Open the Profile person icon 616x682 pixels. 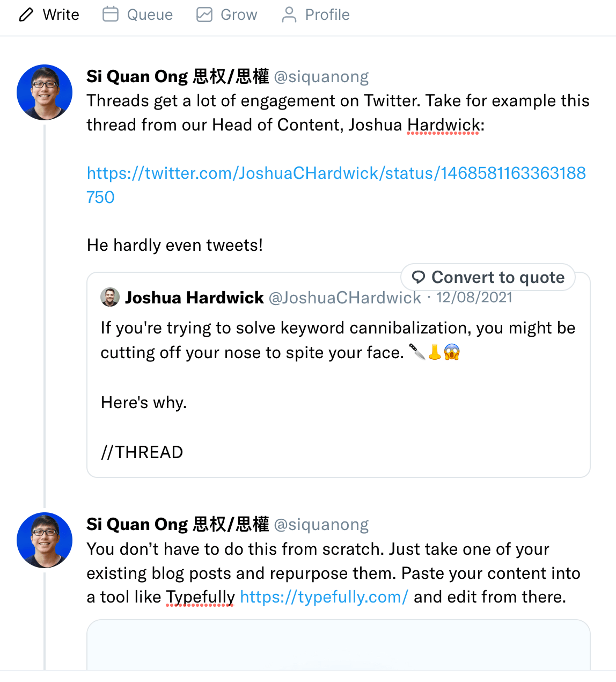pyautogui.click(x=289, y=14)
